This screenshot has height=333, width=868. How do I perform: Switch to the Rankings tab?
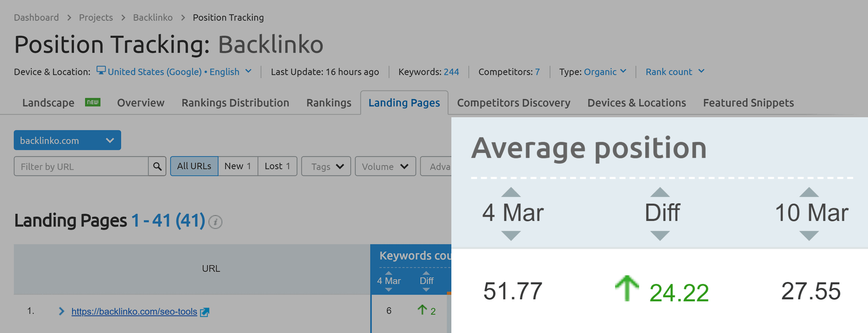(x=329, y=103)
